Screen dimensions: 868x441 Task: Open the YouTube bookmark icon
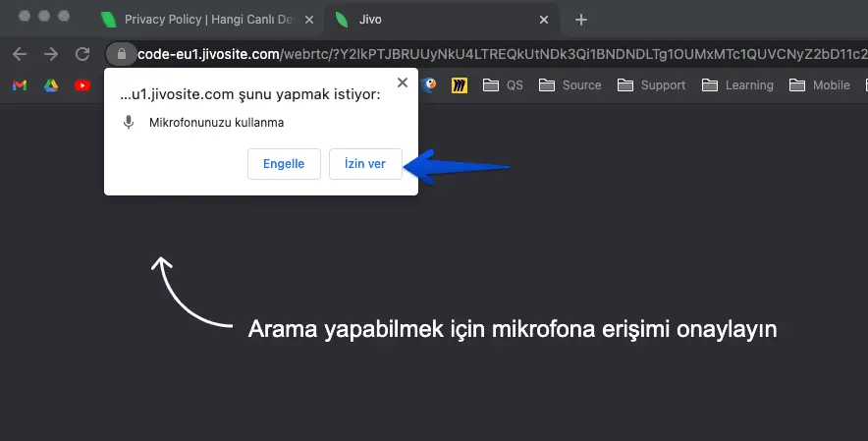click(x=82, y=85)
